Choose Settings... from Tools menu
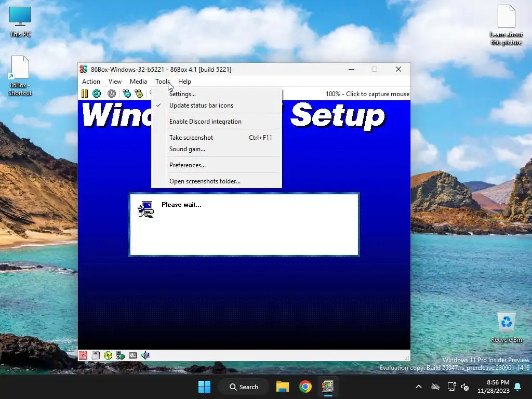Screen dimensions: 532x399 coord(217,94)
